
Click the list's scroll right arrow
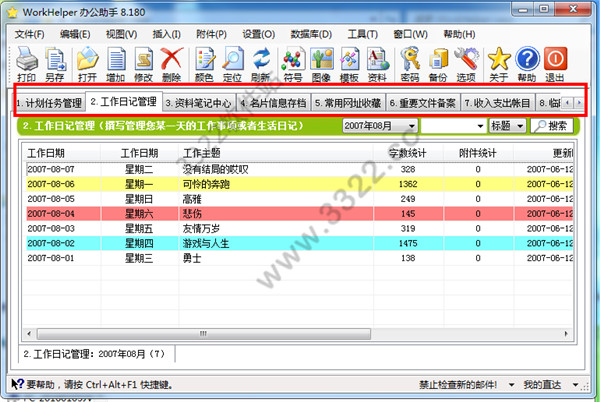click(566, 334)
